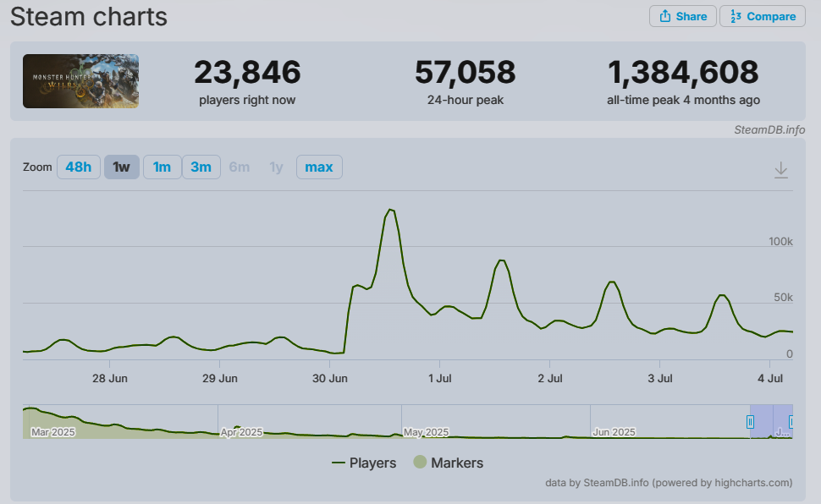This screenshot has width=821, height=504.
Task: Select the 6m zoom range
Action: coord(240,167)
